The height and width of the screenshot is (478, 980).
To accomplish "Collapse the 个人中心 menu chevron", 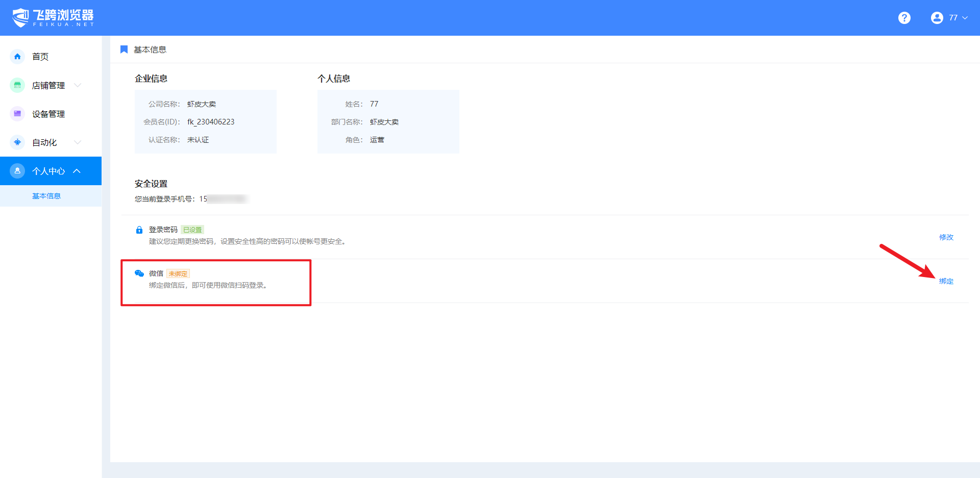I will click(x=77, y=171).
